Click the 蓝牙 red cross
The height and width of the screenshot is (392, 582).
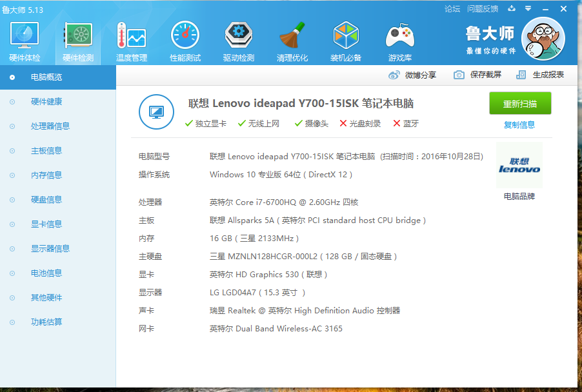click(x=396, y=123)
